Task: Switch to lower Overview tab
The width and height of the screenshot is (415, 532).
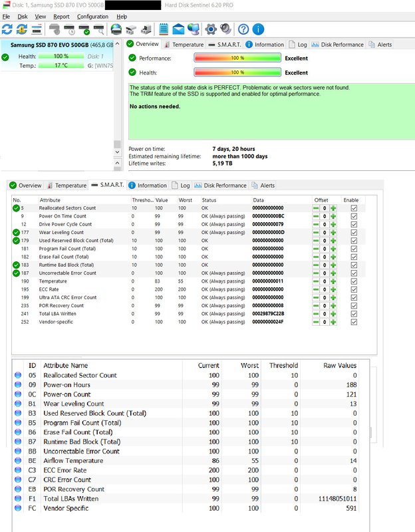Action: (25, 186)
